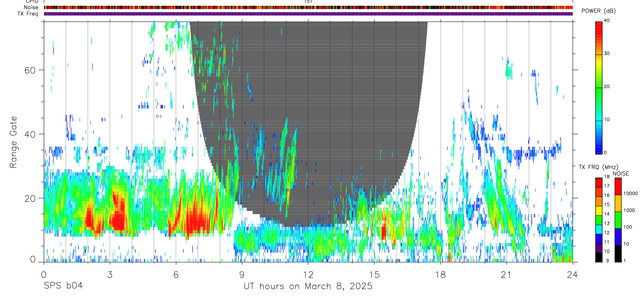Viewport: 644px width, 297px height.
Task: Click the x-axis tick label "6"
Action: 176,274
